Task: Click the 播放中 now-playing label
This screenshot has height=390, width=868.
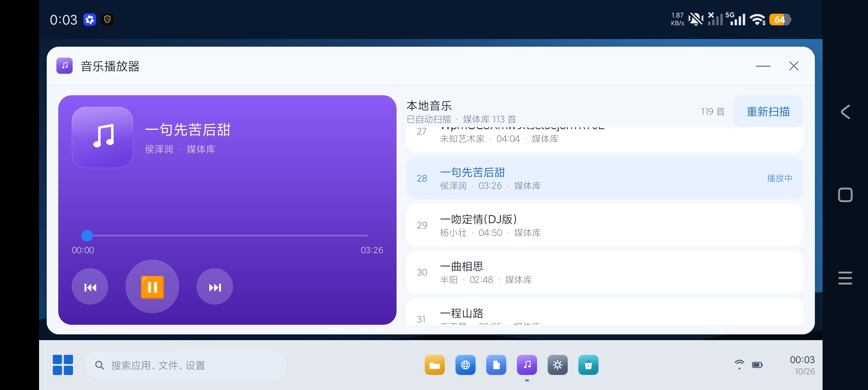Action: coord(779,178)
